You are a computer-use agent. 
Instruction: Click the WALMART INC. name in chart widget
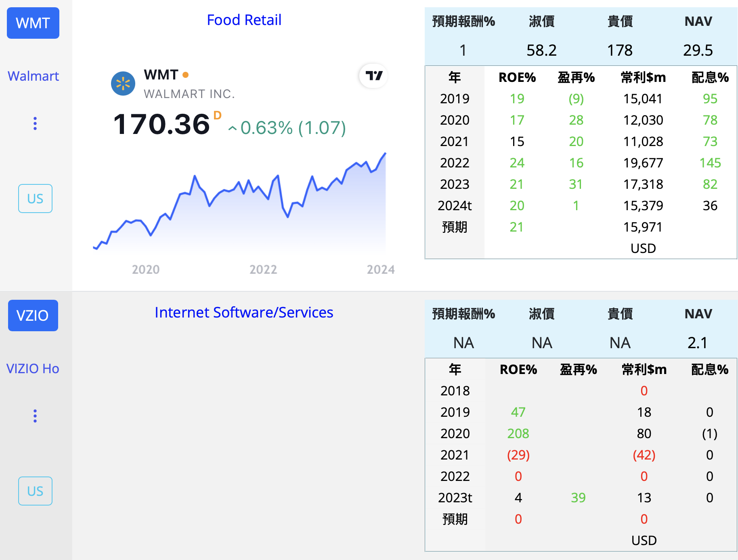(189, 94)
